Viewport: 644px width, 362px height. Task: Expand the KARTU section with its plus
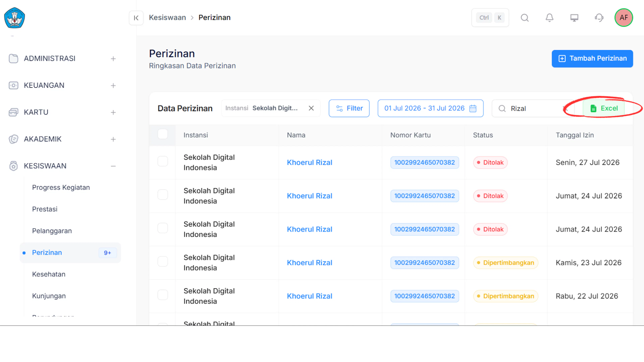(x=113, y=112)
